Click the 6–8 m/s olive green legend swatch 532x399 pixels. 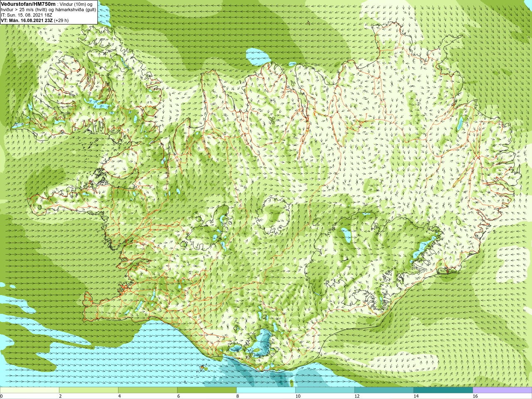pyautogui.click(x=207, y=390)
